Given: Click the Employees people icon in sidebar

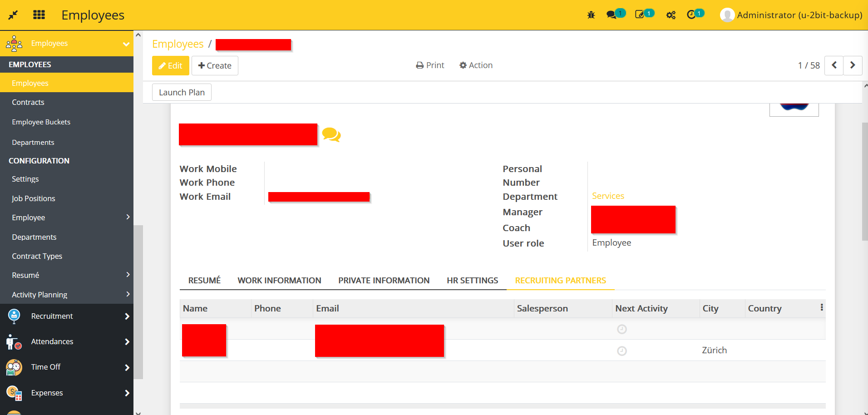Looking at the screenshot, I should [14, 43].
